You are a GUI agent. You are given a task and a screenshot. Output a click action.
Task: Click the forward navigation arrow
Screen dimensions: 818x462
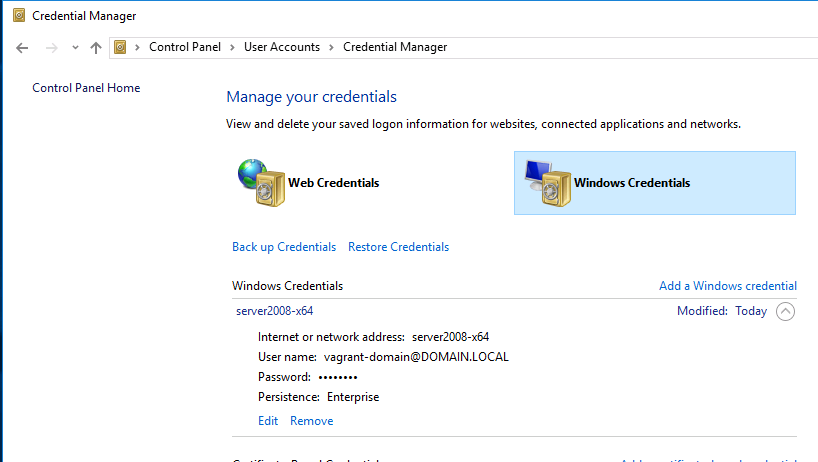click(x=52, y=48)
